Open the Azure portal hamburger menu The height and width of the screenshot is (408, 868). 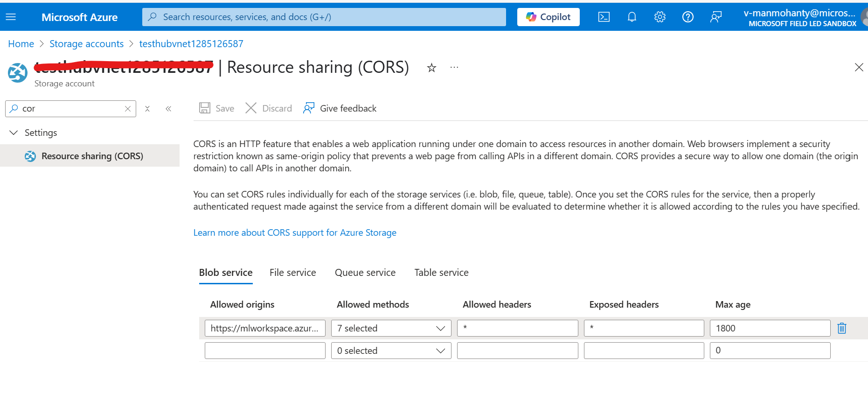pos(11,17)
